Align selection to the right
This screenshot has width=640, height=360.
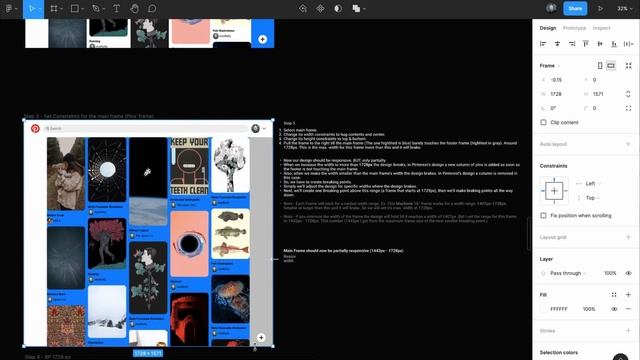point(572,44)
